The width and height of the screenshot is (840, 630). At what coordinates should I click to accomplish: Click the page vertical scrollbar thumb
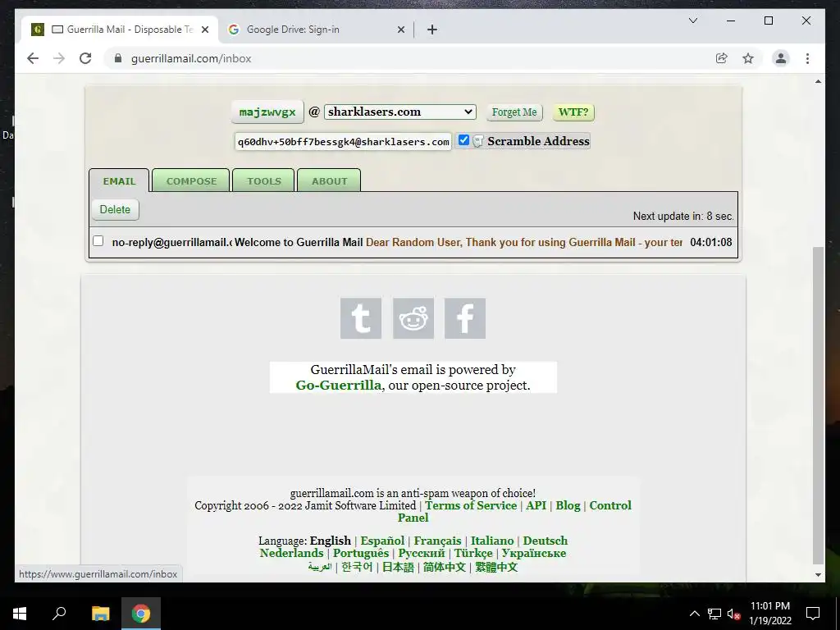click(x=818, y=405)
